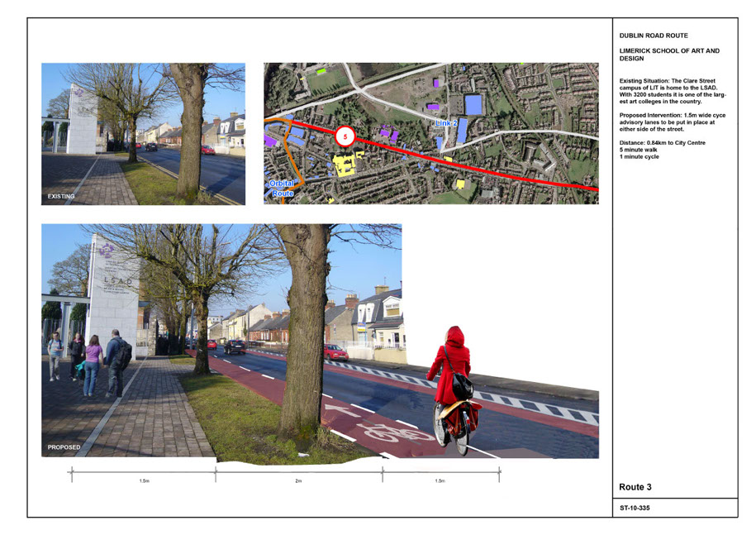Viewport: 756px width, 535px height.
Task: Click the EXISTING caption label
Action: [61, 197]
